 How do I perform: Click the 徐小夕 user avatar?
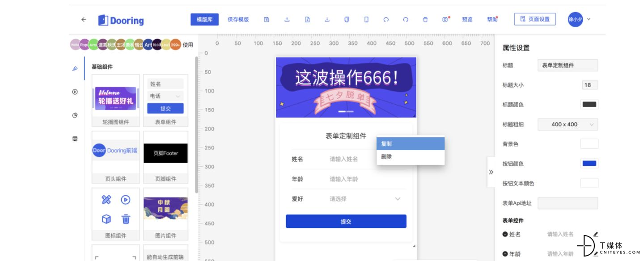(x=576, y=20)
